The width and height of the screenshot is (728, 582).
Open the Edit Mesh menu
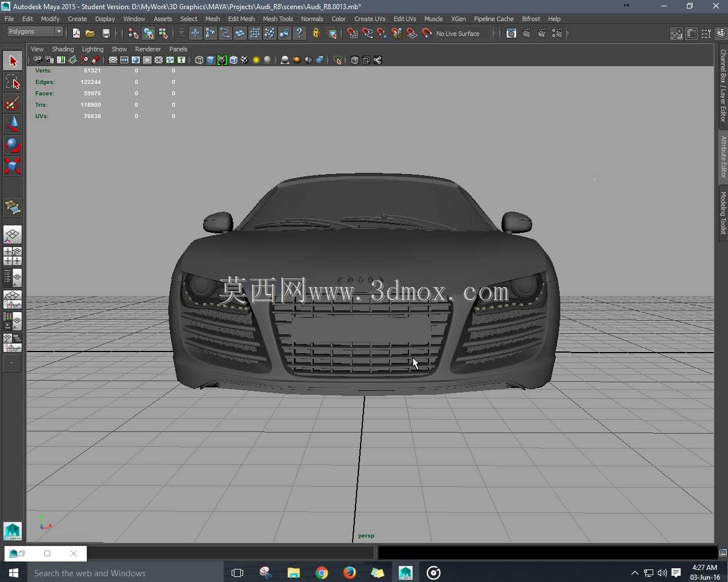(241, 19)
